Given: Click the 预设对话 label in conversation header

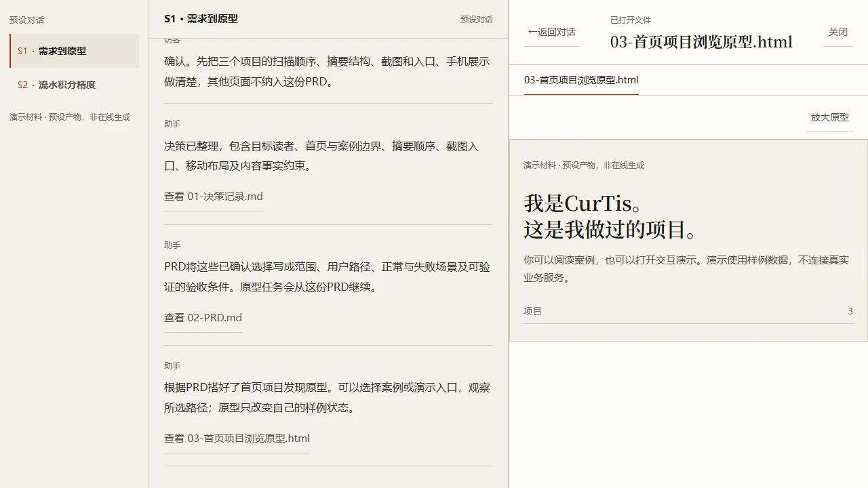Looking at the screenshot, I should coord(476,19).
